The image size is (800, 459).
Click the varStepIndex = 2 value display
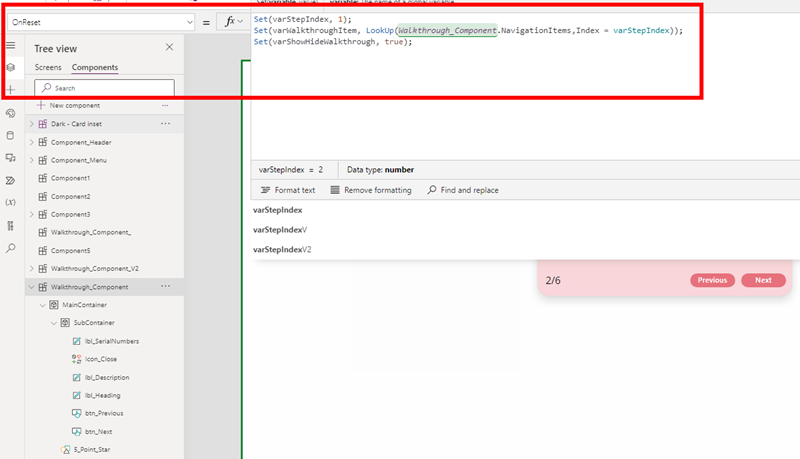[291, 170]
